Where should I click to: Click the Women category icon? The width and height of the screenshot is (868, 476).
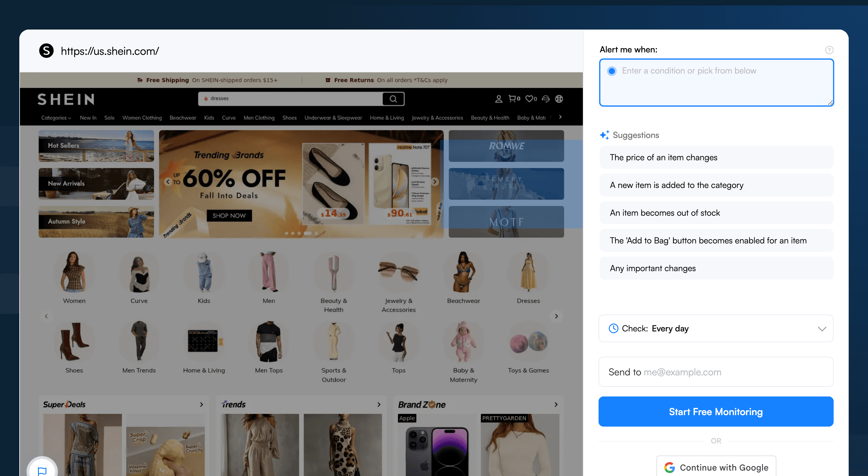pyautogui.click(x=74, y=272)
